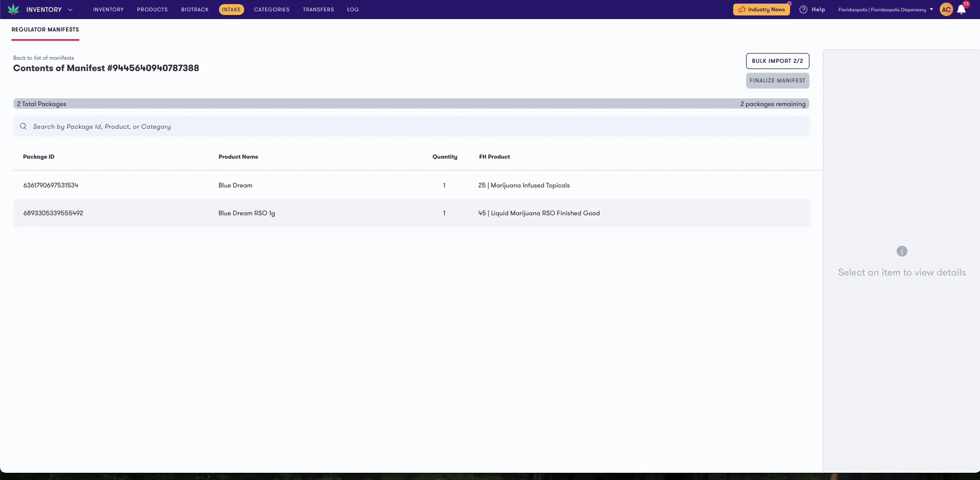Open the Log nav tab
This screenshot has width=980, height=480.
pyautogui.click(x=353, y=10)
